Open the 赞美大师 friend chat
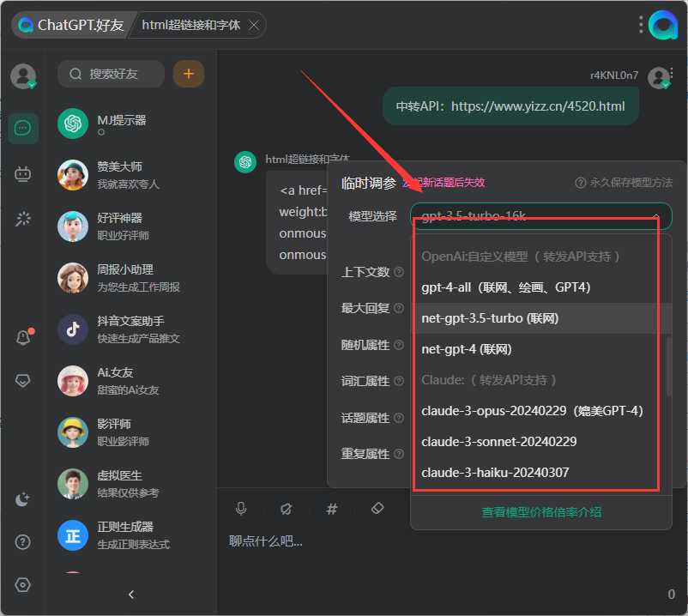 tap(130, 175)
